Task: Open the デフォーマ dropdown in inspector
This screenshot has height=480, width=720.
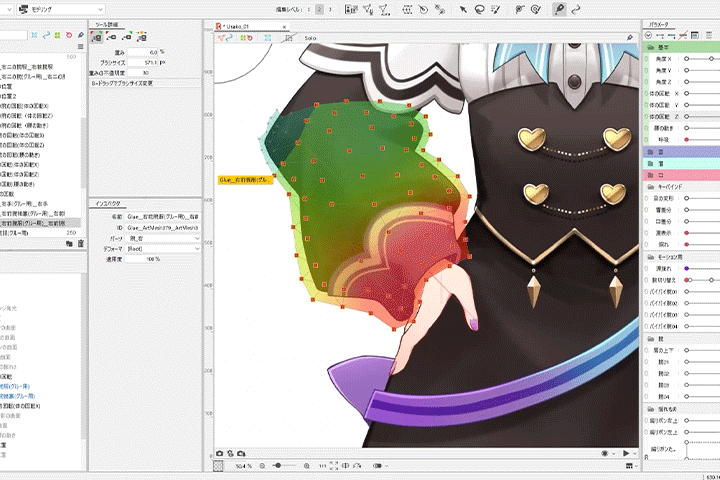Action: click(163, 248)
